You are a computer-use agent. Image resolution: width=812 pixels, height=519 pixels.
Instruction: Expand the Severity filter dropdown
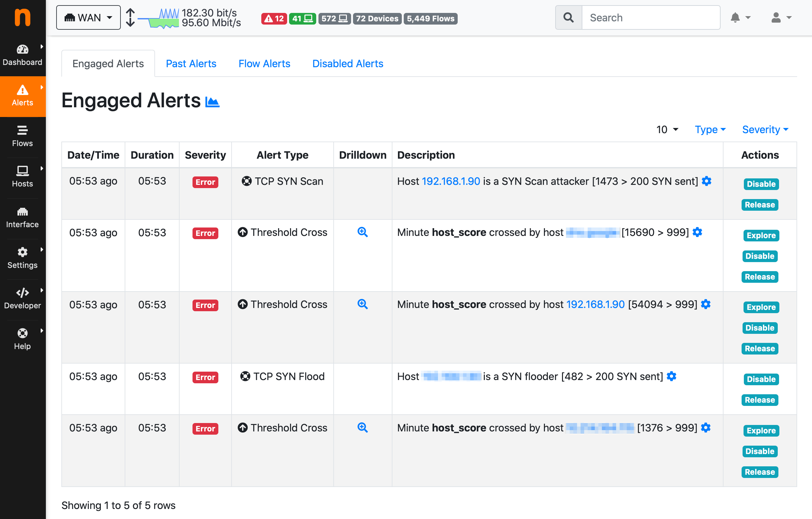[x=765, y=130]
